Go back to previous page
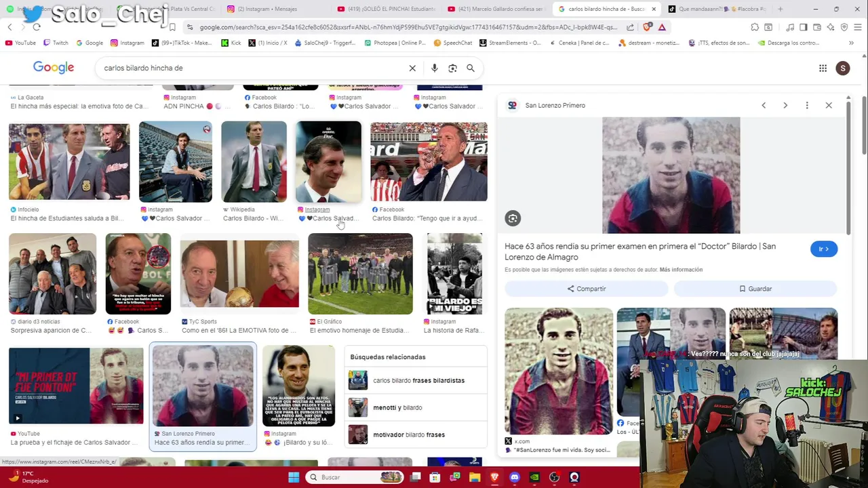Viewport: 868px width, 488px height. [9, 27]
